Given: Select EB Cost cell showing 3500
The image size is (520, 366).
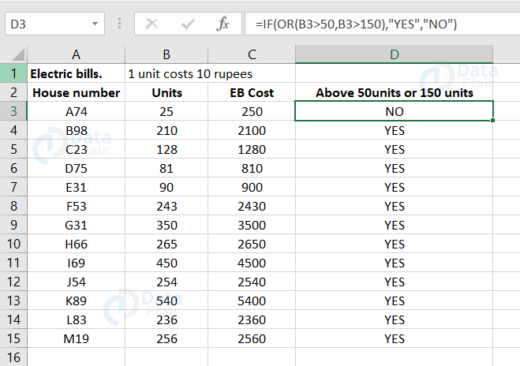Looking at the screenshot, I should point(252,225).
